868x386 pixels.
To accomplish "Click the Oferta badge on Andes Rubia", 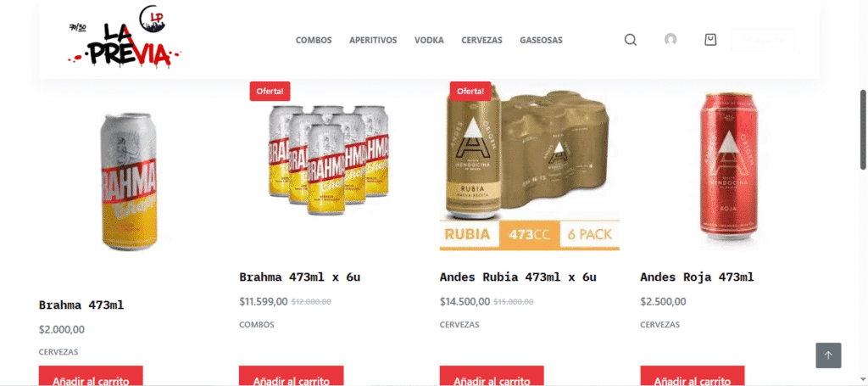I will 470,91.
